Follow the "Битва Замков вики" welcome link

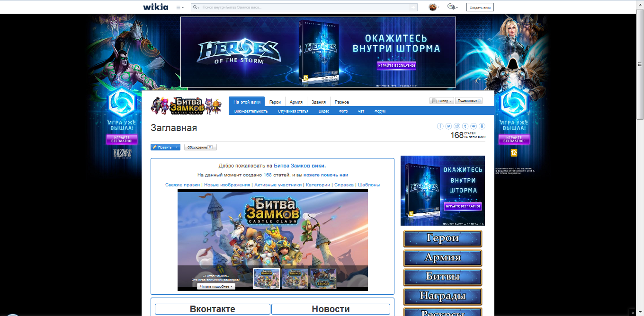pos(299,166)
